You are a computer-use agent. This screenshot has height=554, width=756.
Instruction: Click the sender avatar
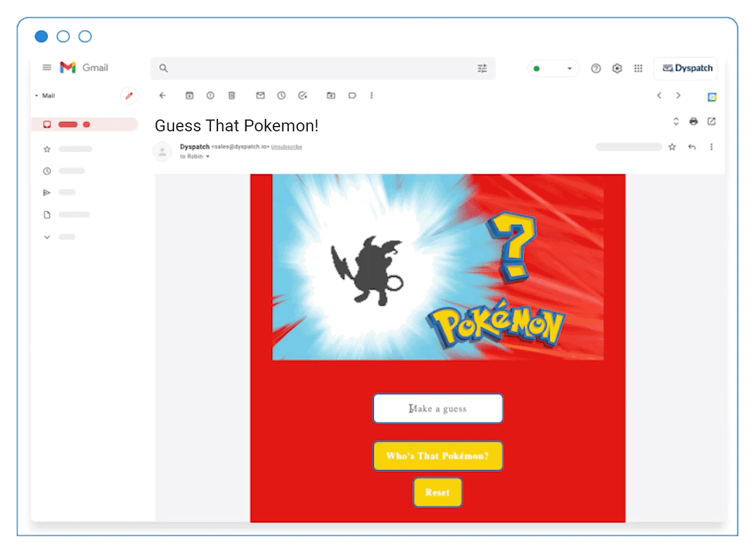pyautogui.click(x=162, y=152)
